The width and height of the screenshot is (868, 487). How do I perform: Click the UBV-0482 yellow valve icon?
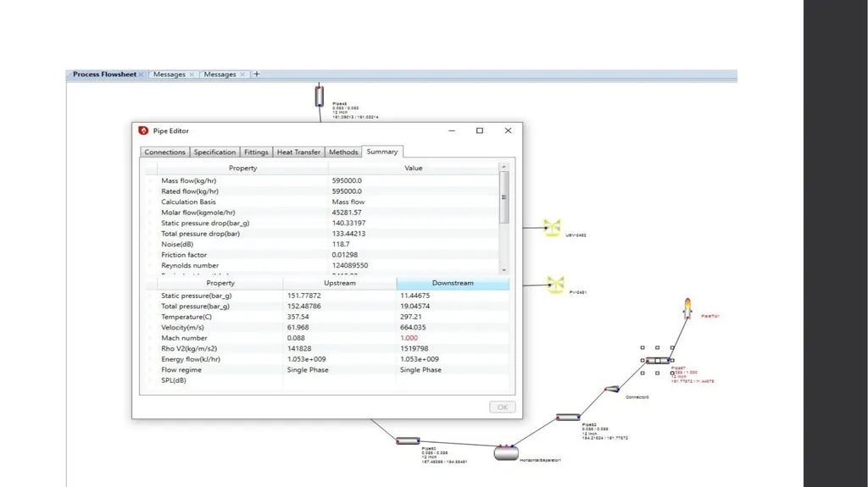click(552, 228)
